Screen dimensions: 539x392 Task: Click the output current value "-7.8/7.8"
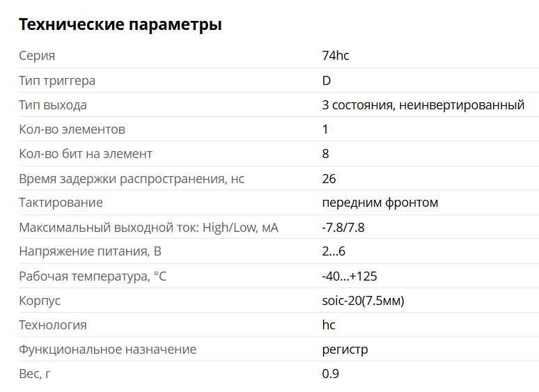coord(343,228)
